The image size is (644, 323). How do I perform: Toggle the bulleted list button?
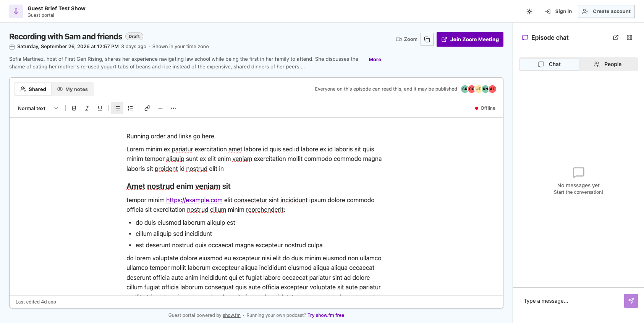click(117, 108)
